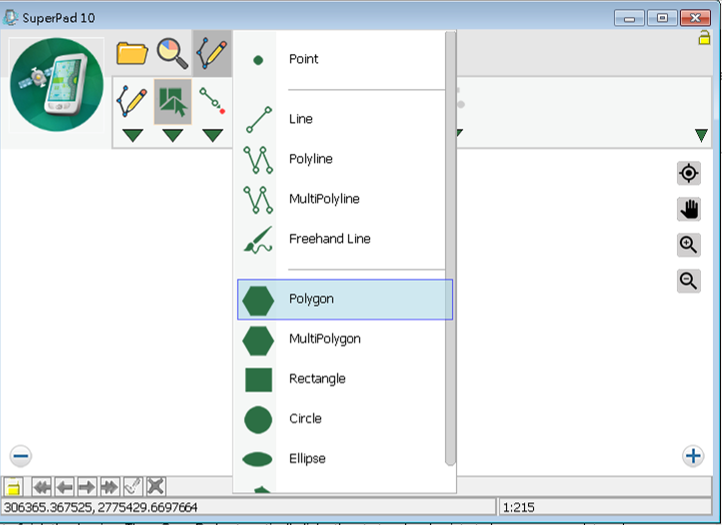Expand dropdown under pencil drawing tool

click(132, 136)
